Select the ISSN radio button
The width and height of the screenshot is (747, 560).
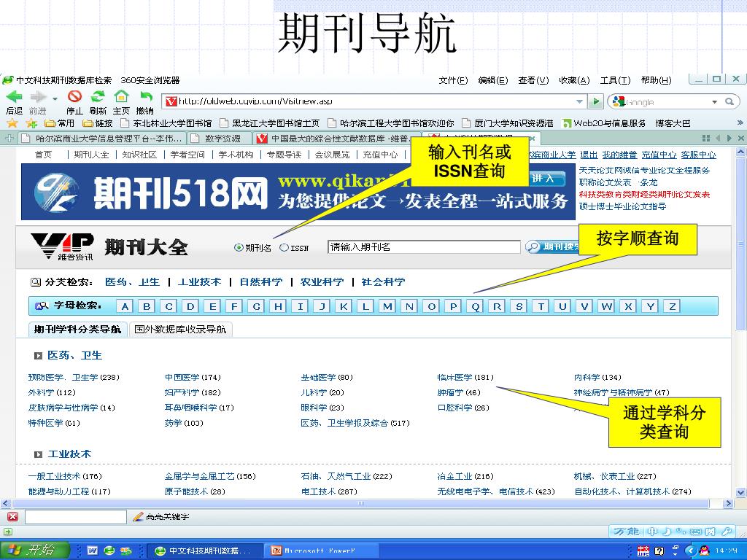point(284,248)
